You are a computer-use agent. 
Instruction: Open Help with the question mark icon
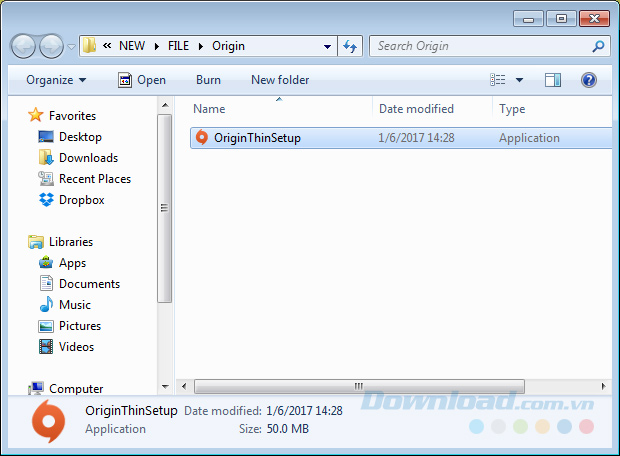pos(589,80)
